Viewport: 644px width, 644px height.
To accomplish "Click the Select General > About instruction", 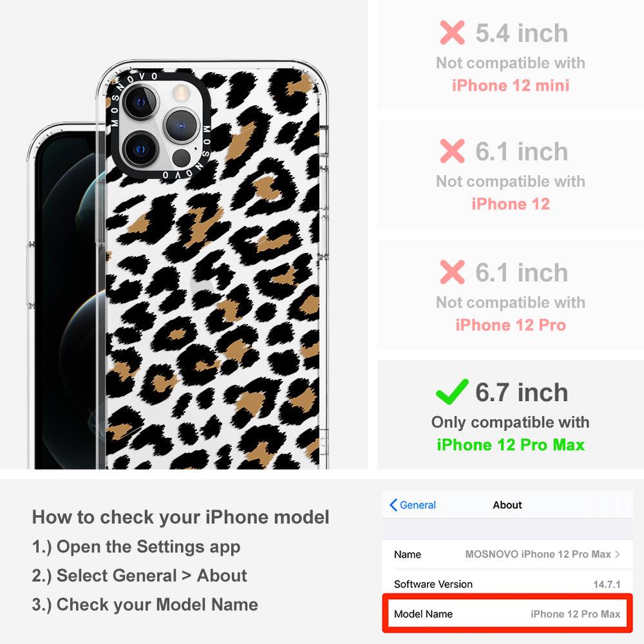I will [140, 575].
